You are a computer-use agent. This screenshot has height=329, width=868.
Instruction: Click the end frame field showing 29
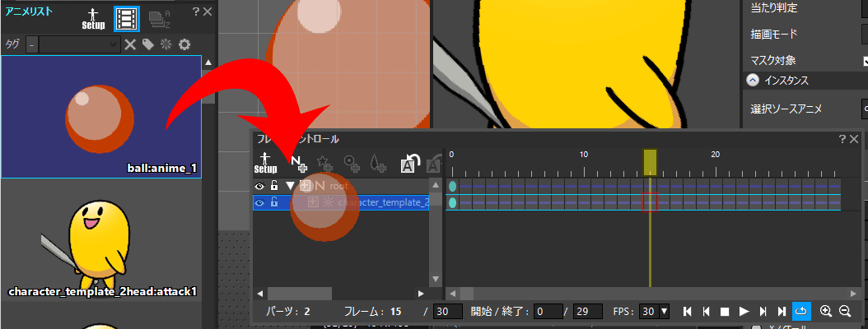tap(588, 311)
